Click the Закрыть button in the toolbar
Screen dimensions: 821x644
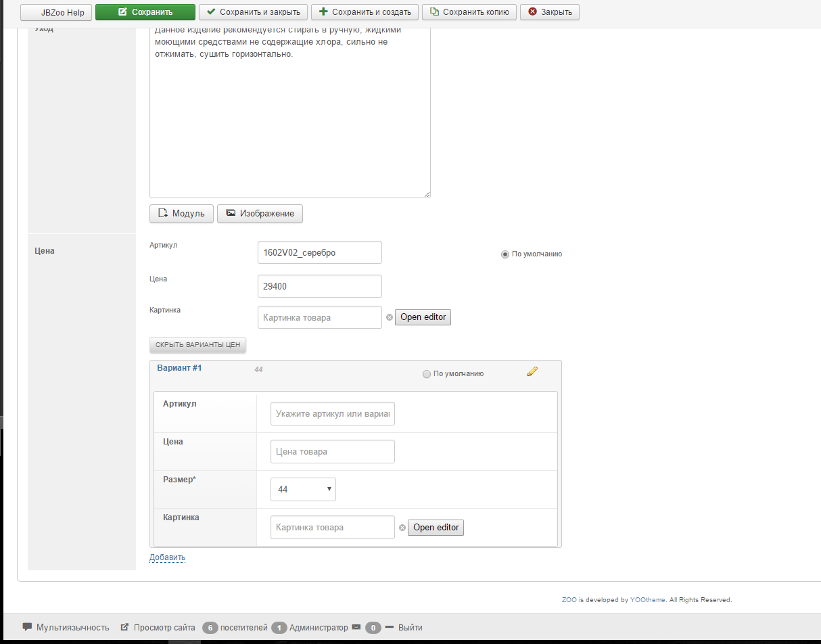pyautogui.click(x=549, y=12)
